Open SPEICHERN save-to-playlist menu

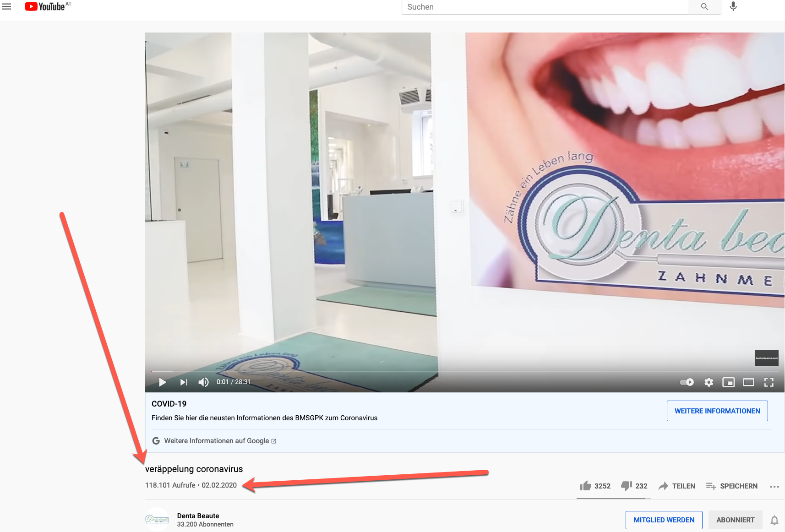[731, 486]
